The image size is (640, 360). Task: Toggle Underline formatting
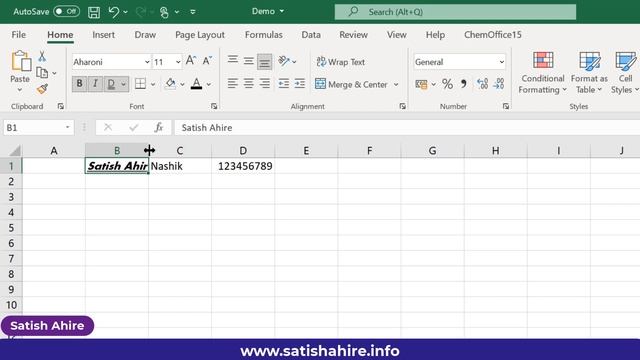pos(111,84)
